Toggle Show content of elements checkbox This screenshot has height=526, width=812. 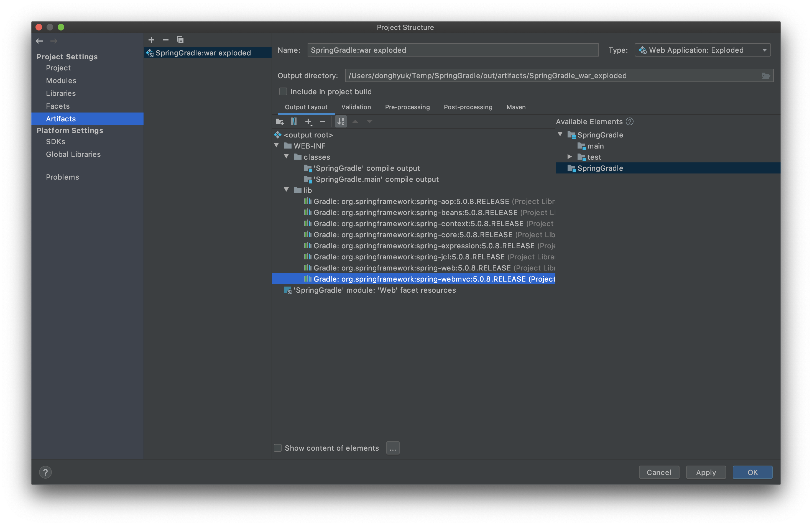278,448
